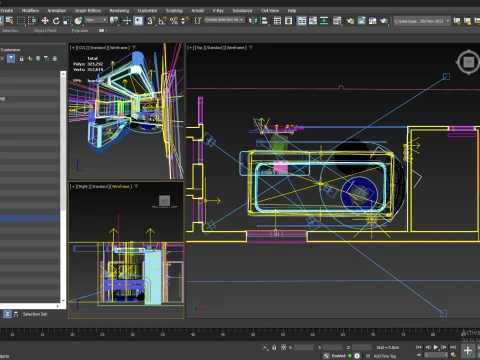Toggle Layer Explorer icon
The image size is (480, 360).
[x=288, y=21]
